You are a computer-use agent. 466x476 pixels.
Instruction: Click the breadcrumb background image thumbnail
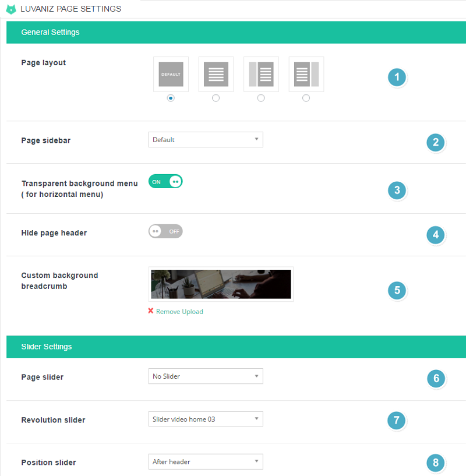221,284
